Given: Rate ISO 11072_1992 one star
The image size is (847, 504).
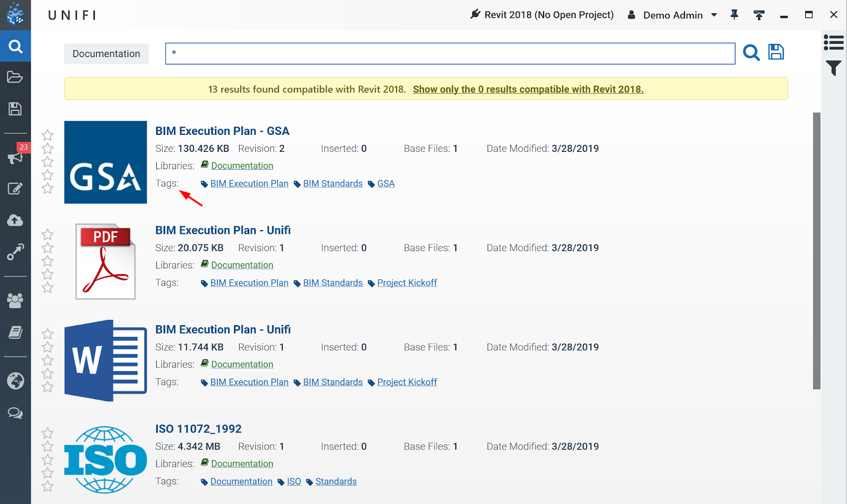Looking at the screenshot, I should 48,433.
